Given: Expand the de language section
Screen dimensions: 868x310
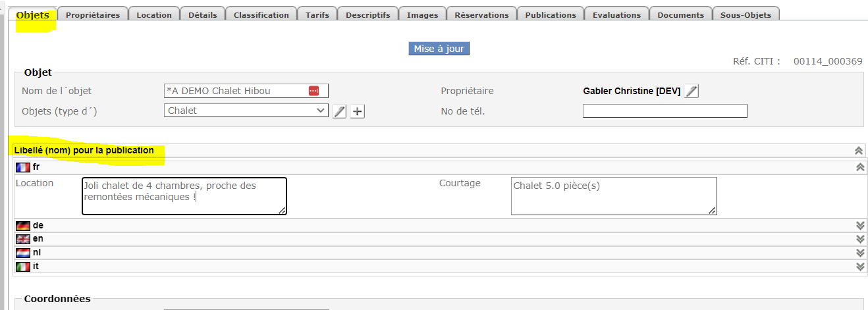Looking at the screenshot, I should pos(859,226).
